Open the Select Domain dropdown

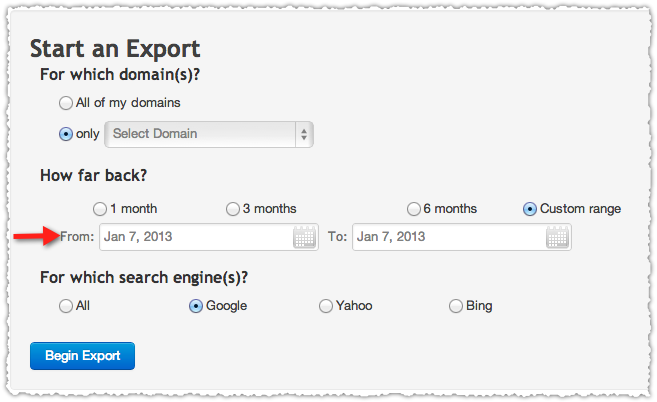[x=209, y=135]
